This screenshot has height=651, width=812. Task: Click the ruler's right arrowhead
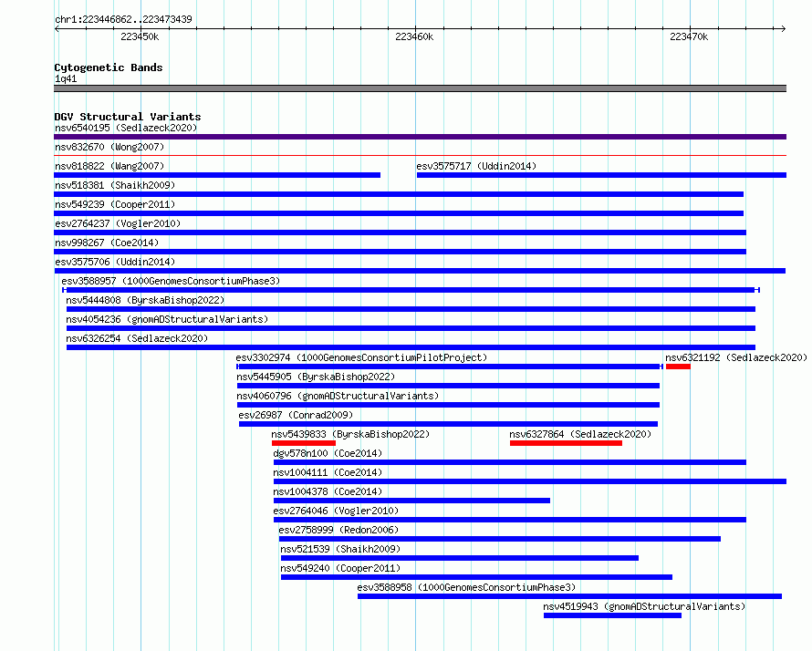784,29
